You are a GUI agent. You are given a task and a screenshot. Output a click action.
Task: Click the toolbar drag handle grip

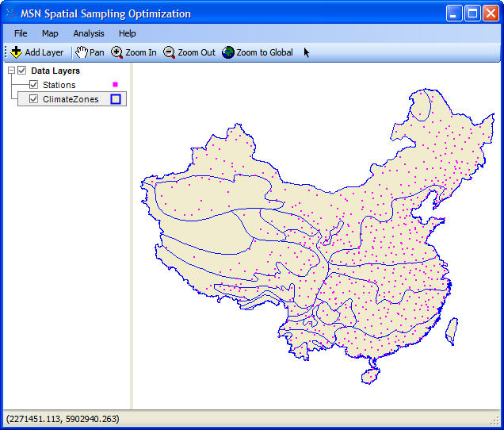[6, 52]
